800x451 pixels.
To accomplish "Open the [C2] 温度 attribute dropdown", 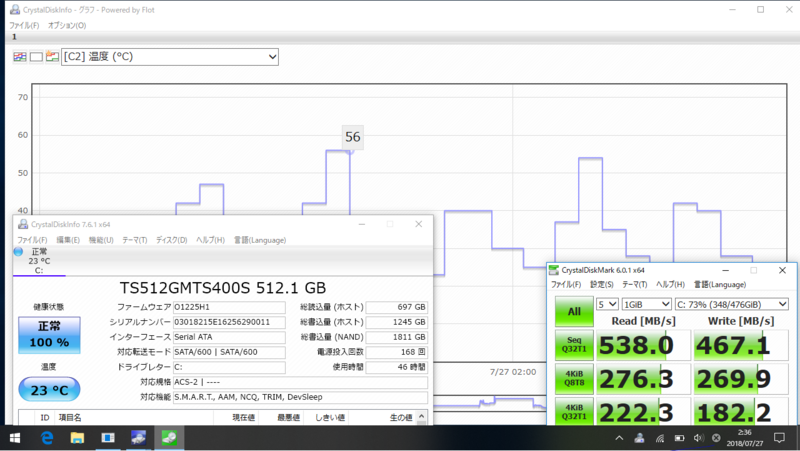I will tap(170, 57).
